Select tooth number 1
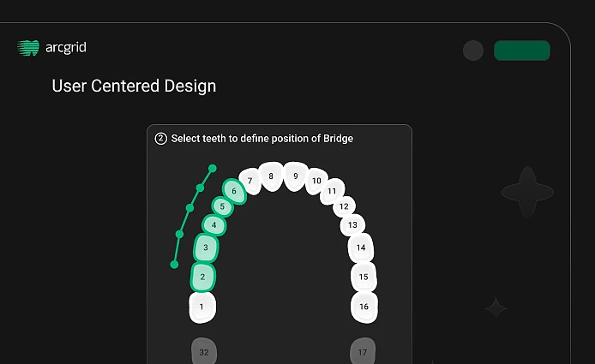The width and height of the screenshot is (595, 364). point(201,307)
